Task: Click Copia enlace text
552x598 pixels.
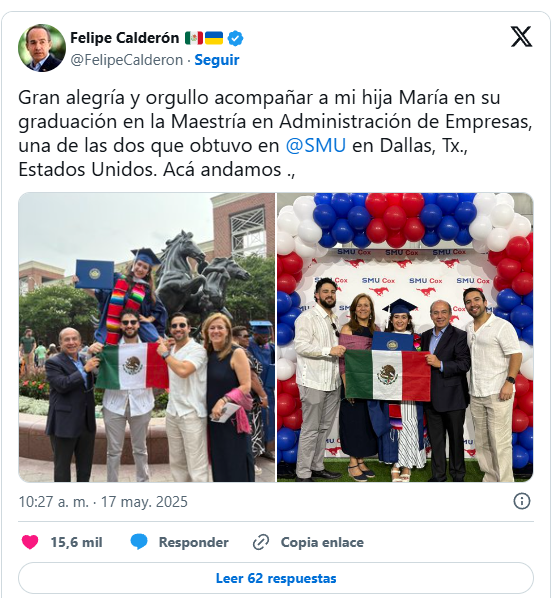Action: pos(322,542)
